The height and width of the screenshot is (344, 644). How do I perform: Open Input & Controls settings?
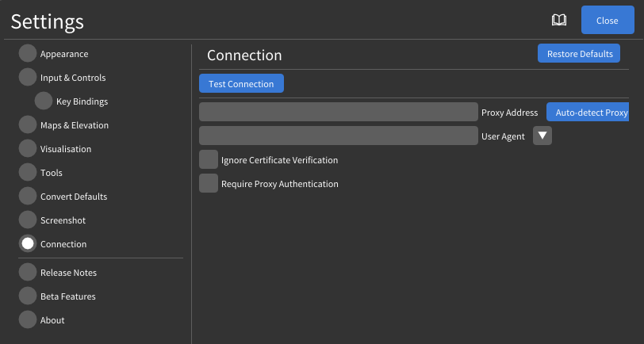(72, 78)
